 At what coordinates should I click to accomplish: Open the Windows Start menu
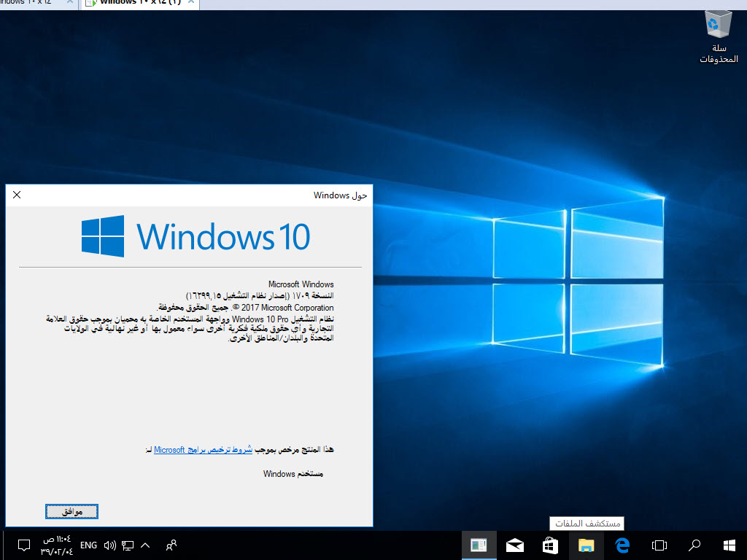point(729,545)
